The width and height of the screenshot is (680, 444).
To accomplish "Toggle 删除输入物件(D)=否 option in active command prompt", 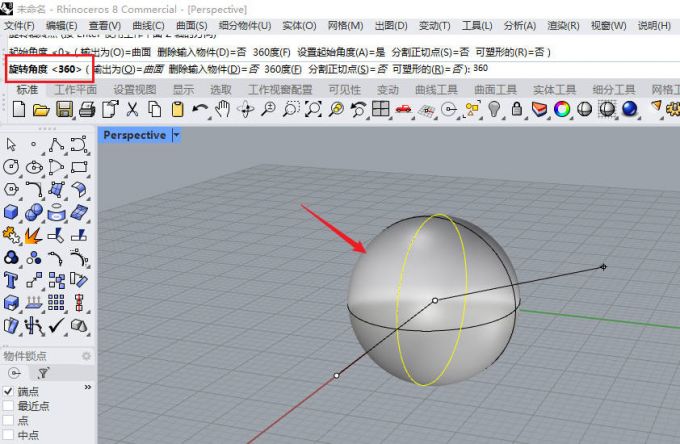I will [213, 69].
